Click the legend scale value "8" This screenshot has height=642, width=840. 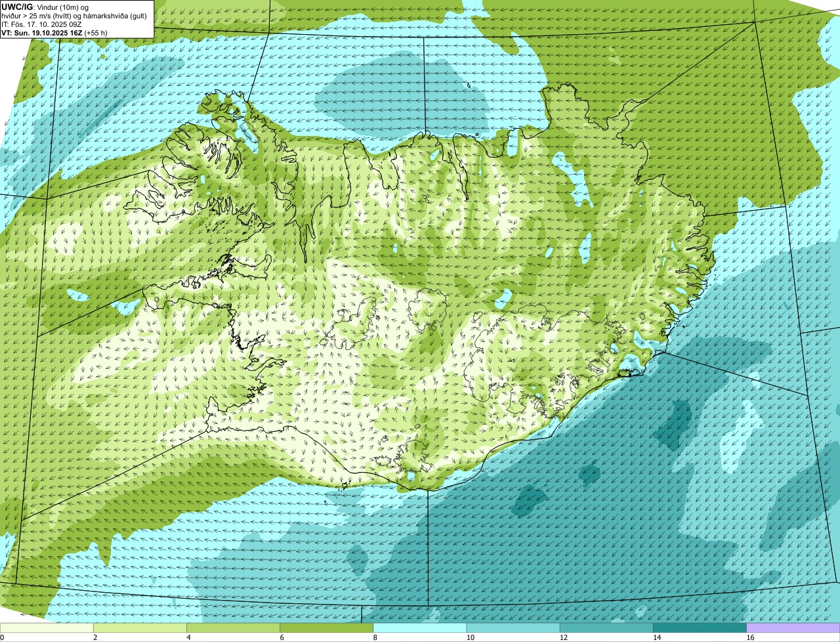[375, 637]
